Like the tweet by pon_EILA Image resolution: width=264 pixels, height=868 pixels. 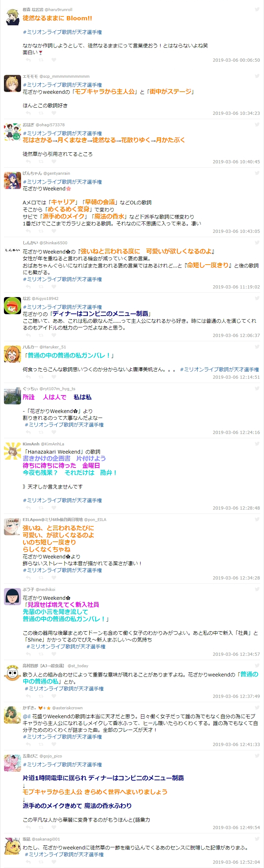(54, 578)
